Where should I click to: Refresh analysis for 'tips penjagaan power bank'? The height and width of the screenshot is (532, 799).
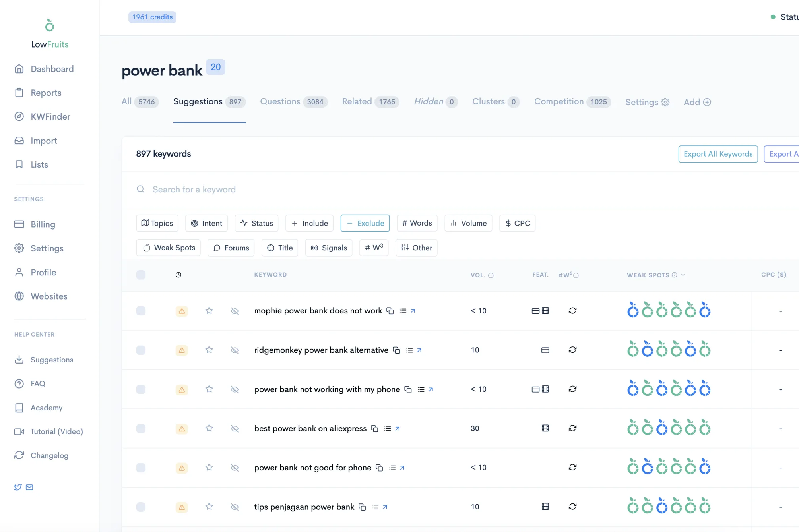click(x=572, y=507)
